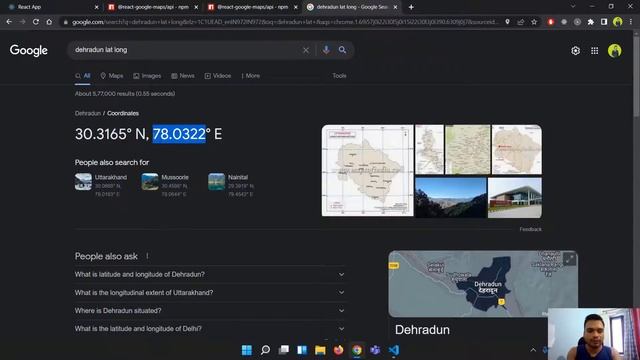Open Visual Studio Code from taskbar

pos(393,350)
